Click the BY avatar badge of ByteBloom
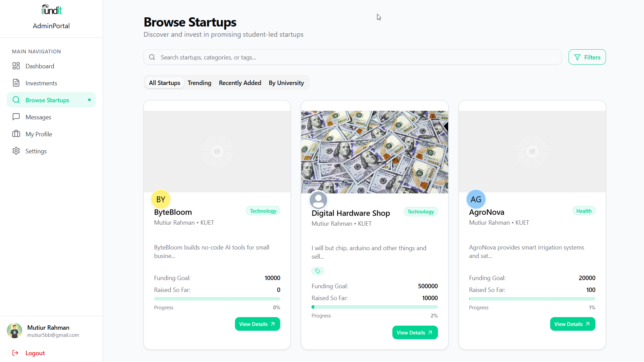Viewport: 644px width, 362px height. point(161,200)
